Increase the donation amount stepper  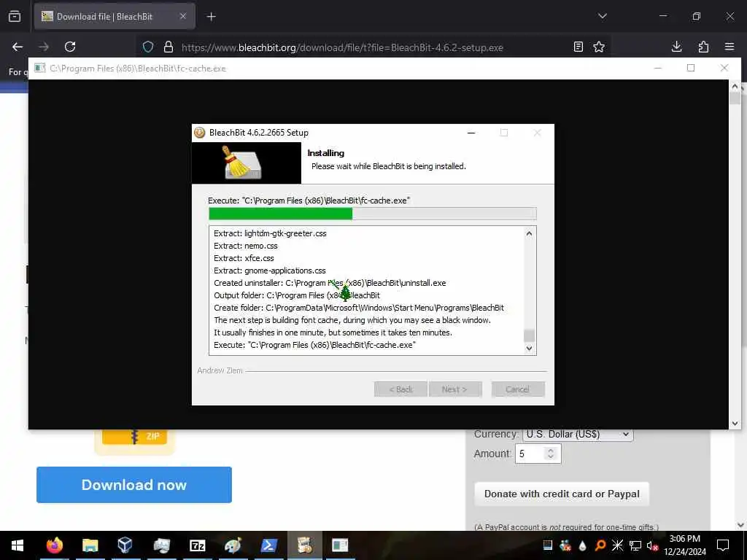click(x=551, y=450)
